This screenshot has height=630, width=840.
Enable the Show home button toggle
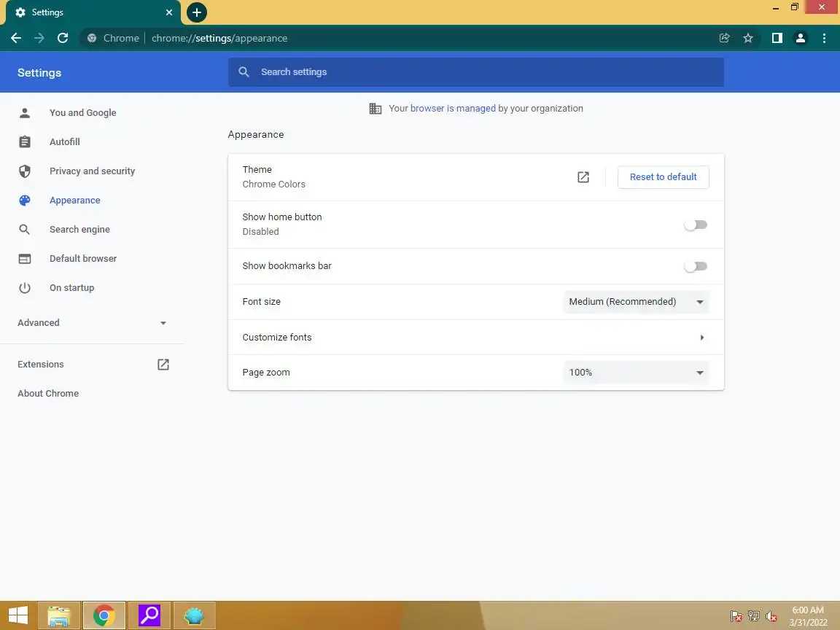tap(696, 225)
